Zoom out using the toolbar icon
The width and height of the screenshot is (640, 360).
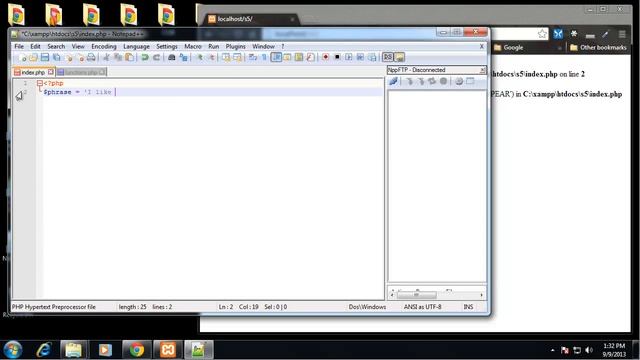coord(212,58)
